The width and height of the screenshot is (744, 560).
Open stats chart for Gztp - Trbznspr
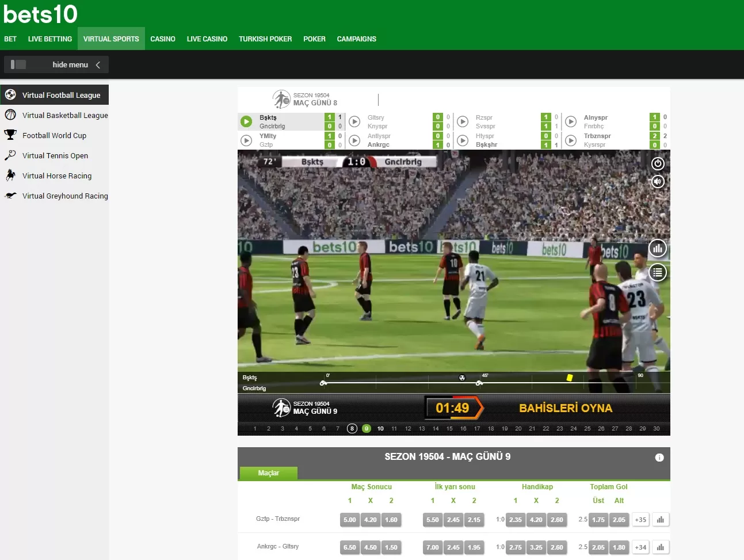coord(661,520)
